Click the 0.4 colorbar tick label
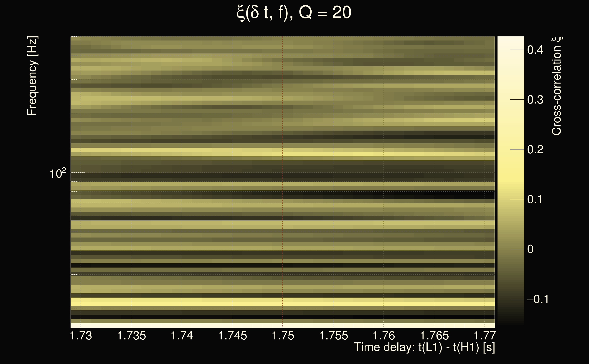 coord(535,50)
